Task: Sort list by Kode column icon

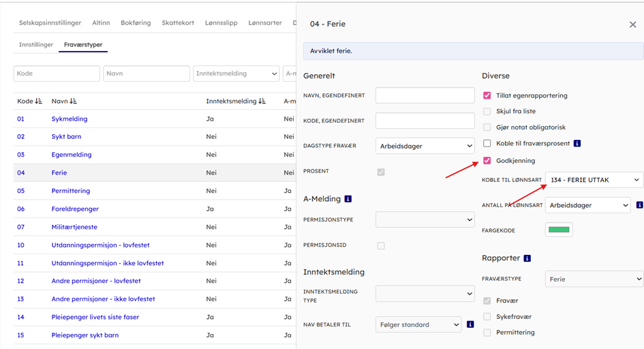Action: coord(38,101)
